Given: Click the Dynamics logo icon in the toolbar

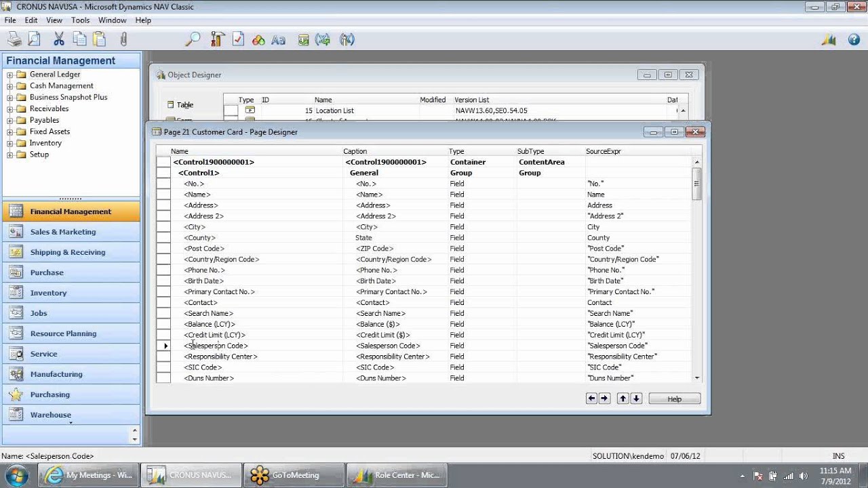Looking at the screenshot, I should coord(828,39).
